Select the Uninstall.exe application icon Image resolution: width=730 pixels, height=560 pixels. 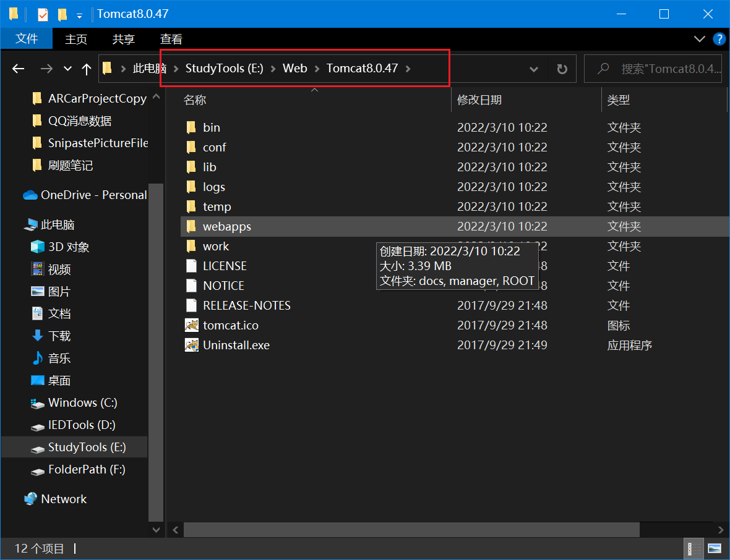click(x=191, y=345)
